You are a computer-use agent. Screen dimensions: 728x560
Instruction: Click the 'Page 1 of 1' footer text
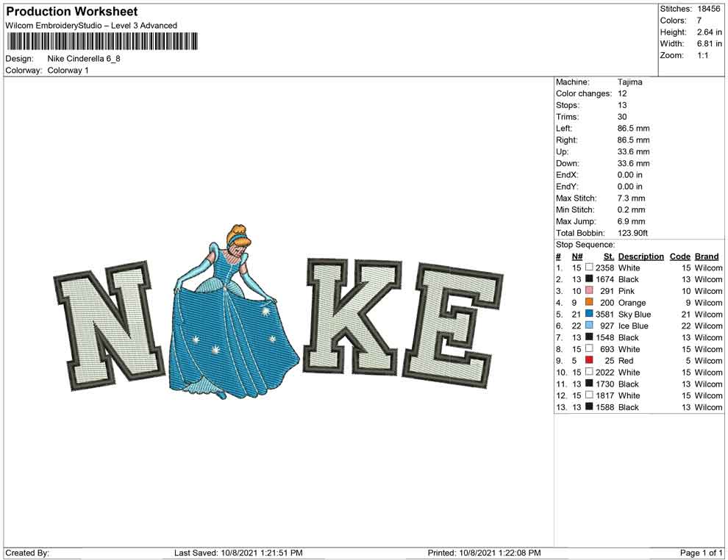[701, 553]
